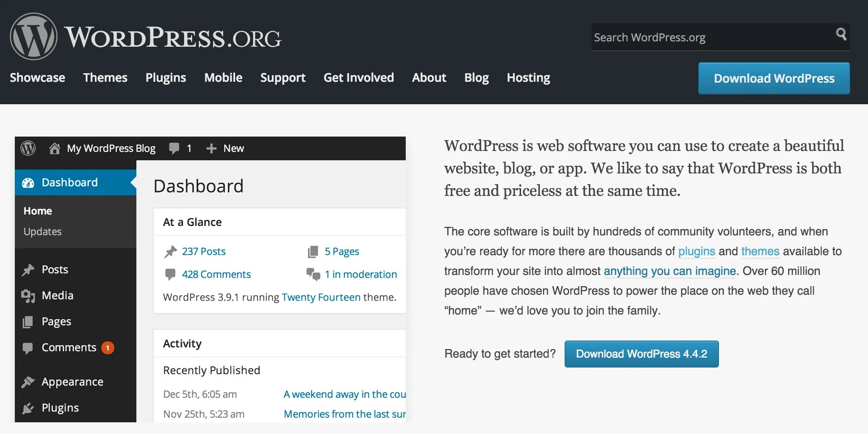
Task: Open the Hosting navigation item
Action: click(528, 78)
